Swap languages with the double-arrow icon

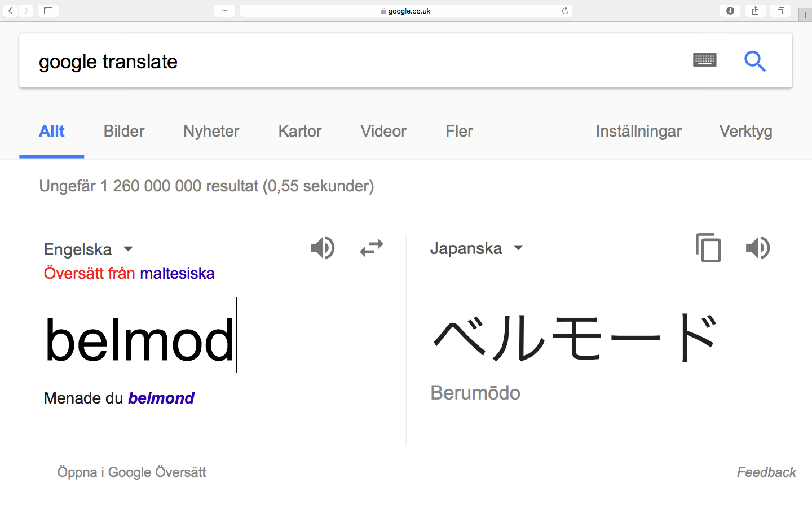pyautogui.click(x=372, y=248)
